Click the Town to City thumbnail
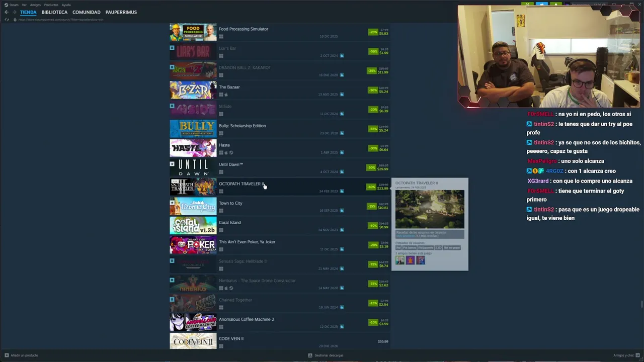 coord(193,207)
